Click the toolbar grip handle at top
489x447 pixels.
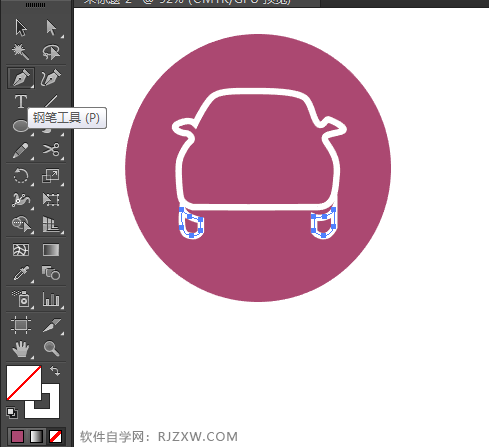(35, 5)
